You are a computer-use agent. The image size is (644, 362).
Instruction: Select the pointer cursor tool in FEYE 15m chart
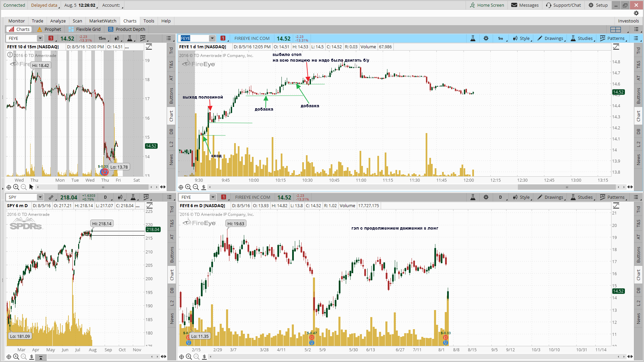pos(31,187)
